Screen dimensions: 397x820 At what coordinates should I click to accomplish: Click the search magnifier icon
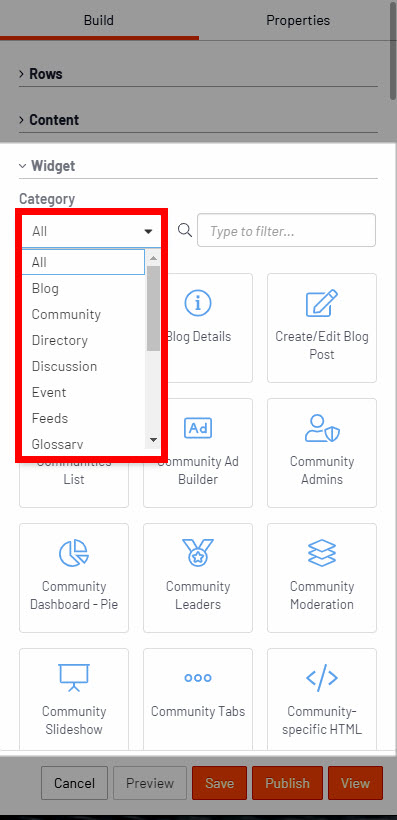pos(185,230)
